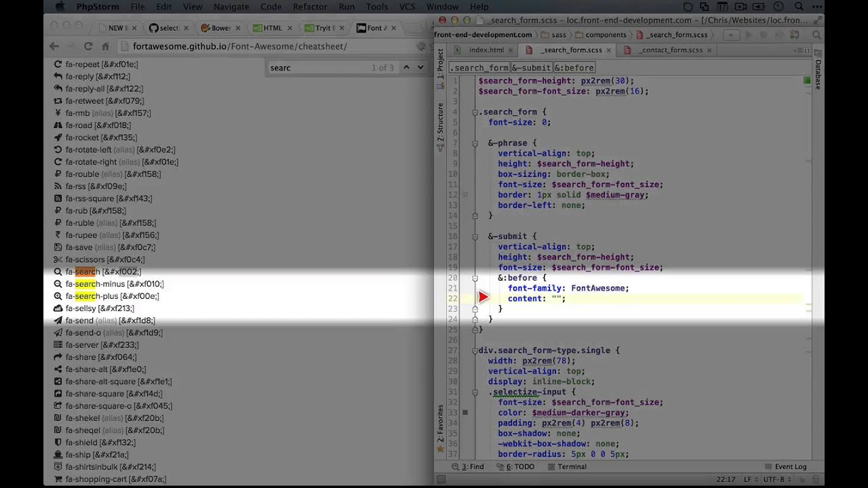Screen dimensions: 868x488
Task: Select the .search_form breadcrumb in editor
Action: [x=479, y=68]
